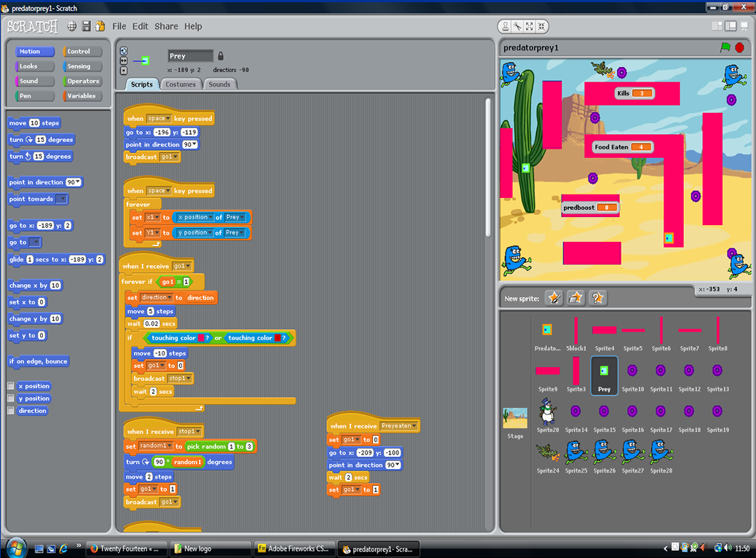Toggle the sprite lock next to Prey name
Screen dimensions: 756x558
click(221, 56)
